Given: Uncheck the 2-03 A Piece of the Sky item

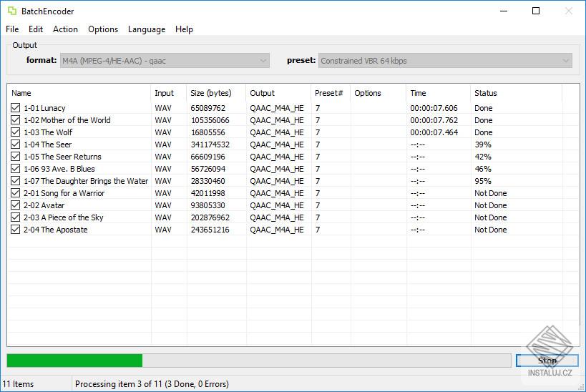Looking at the screenshot, I should (15, 217).
